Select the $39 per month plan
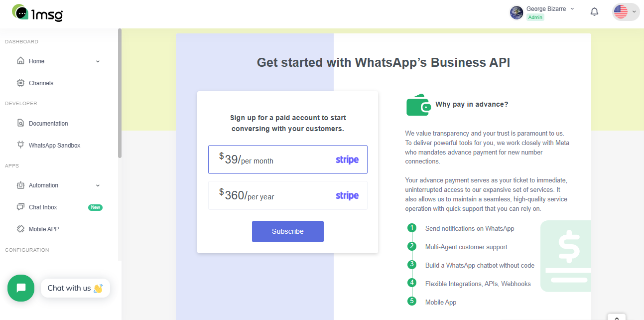The height and width of the screenshot is (320, 644). point(288,160)
